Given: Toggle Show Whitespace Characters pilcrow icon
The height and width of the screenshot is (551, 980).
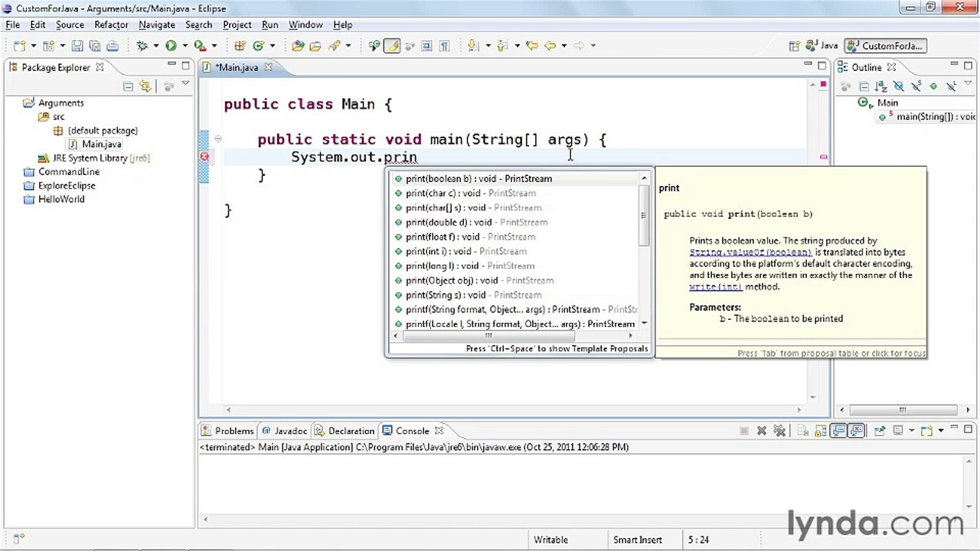Looking at the screenshot, I should coord(444,46).
